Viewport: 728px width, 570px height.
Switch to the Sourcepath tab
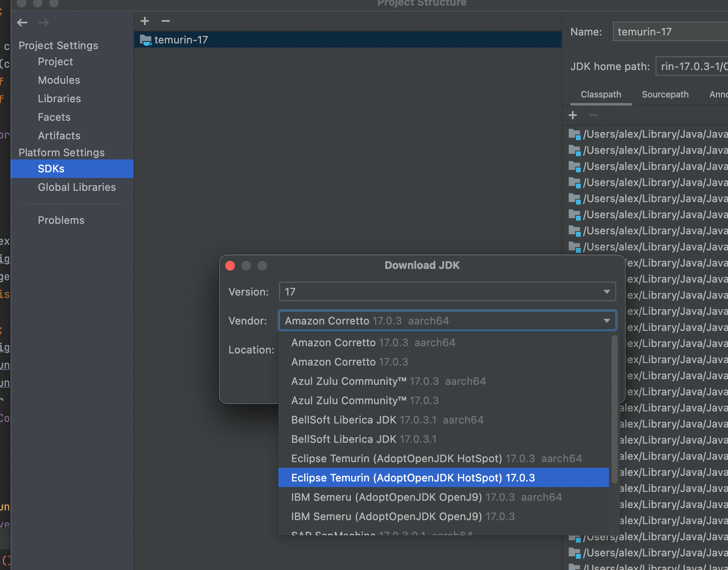665,95
